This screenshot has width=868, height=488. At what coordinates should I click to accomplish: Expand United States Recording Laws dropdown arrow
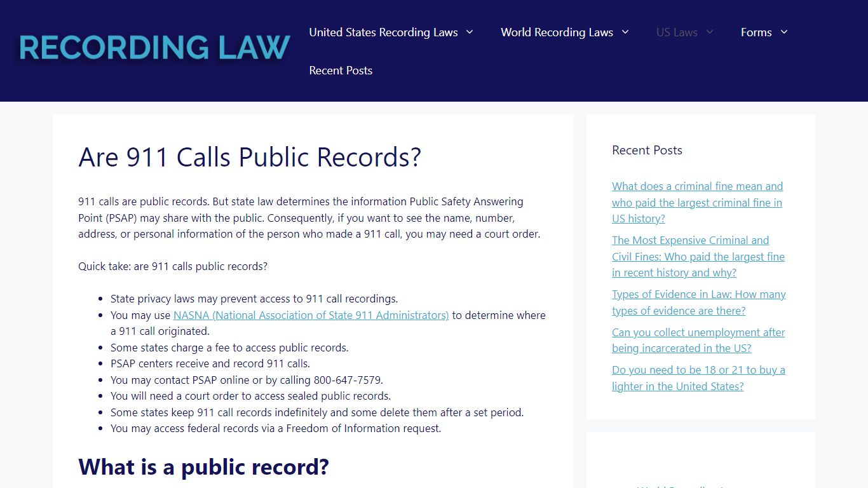[x=470, y=32]
